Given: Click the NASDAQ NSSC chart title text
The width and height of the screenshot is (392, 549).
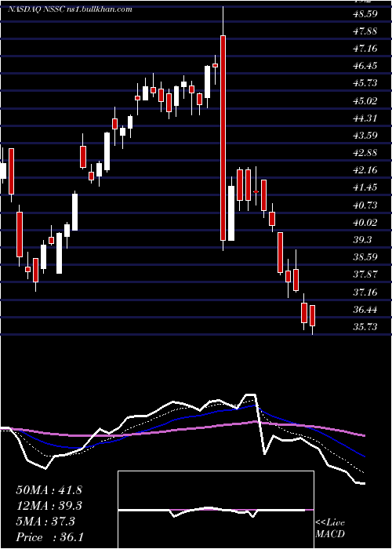Looking at the screenshot, I should pyautogui.click(x=70, y=9).
